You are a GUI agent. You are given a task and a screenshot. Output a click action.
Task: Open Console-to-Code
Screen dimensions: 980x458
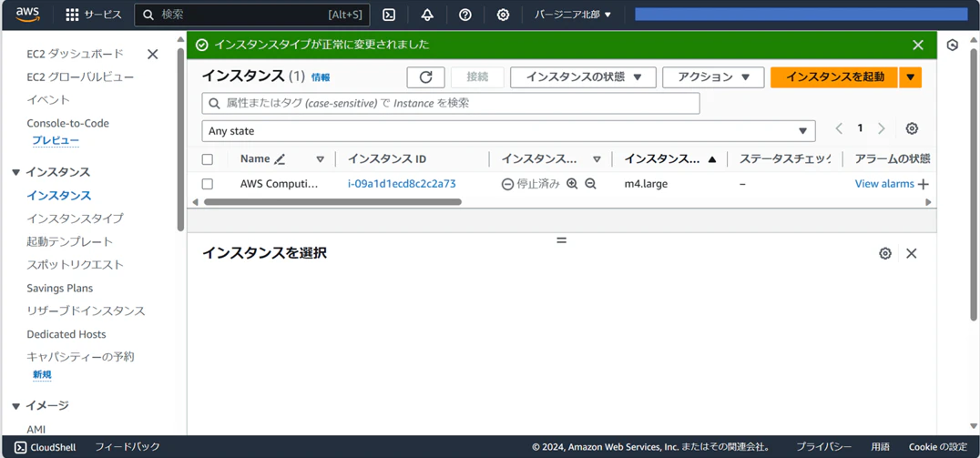point(67,123)
